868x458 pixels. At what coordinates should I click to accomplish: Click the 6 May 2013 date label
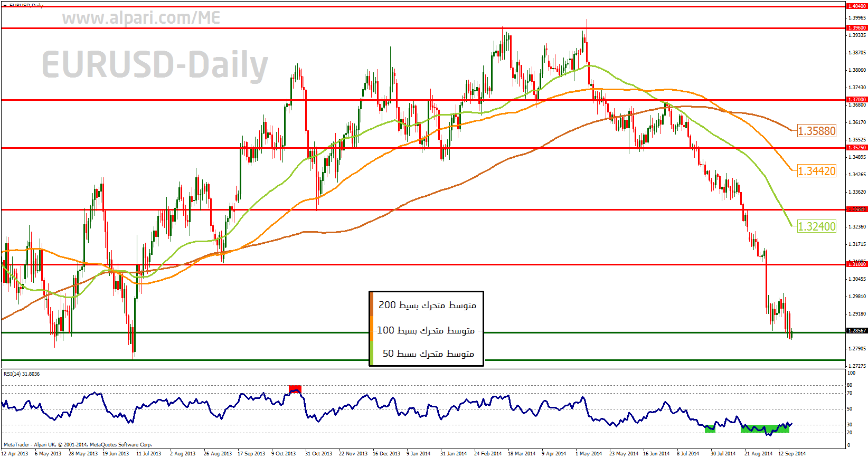click(x=48, y=453)
